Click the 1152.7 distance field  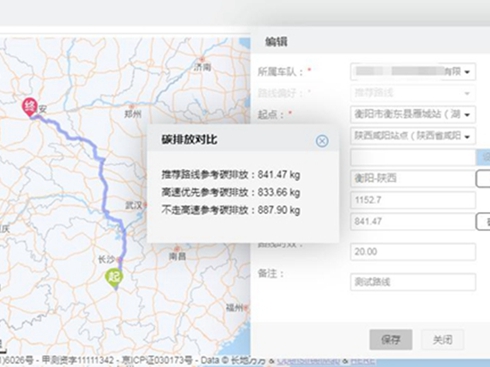tap(413, 200)
